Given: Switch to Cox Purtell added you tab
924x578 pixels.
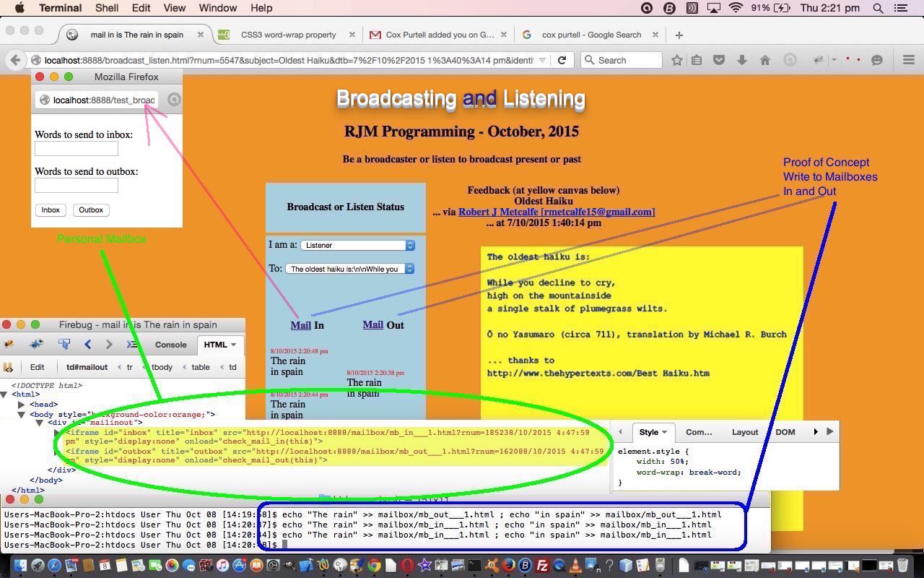Looking at the screenshot, I should click(440, 35).
